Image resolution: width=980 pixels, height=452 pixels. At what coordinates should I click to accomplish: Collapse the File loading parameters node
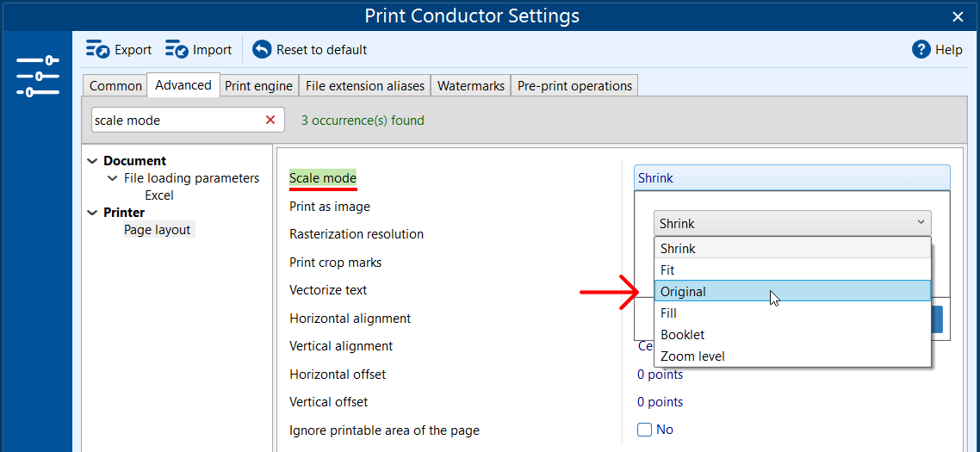pyautogui.click(x=113, y=178)
